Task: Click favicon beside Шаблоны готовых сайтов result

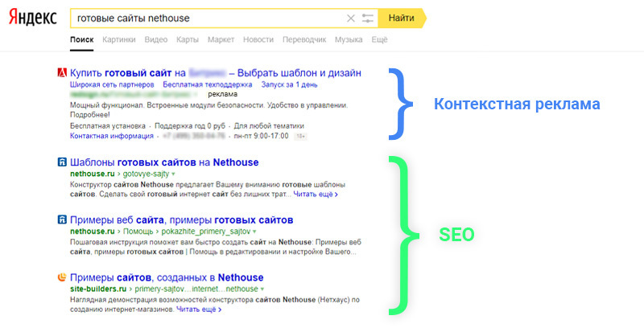Action: point(62,162)
